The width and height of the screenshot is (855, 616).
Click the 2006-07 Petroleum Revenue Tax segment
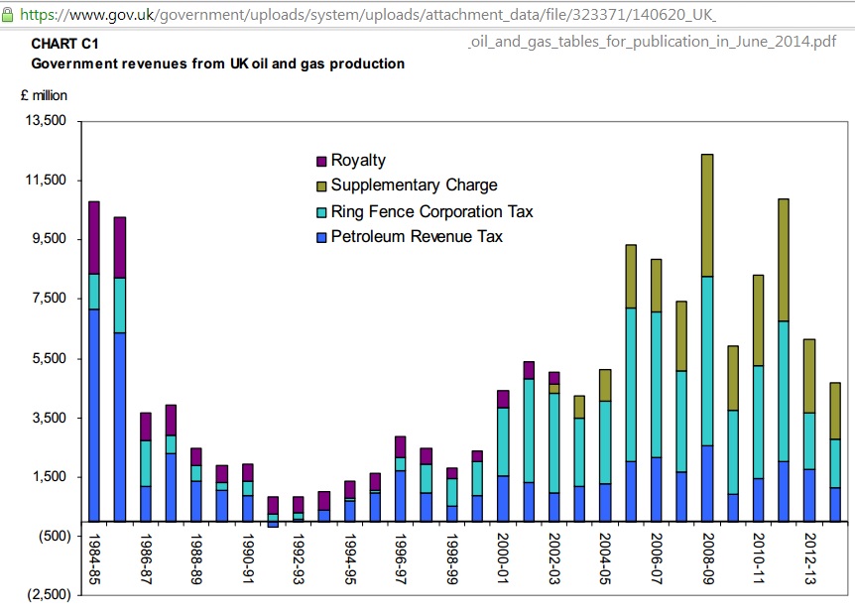pyautogui.click(x=656, y=490)
